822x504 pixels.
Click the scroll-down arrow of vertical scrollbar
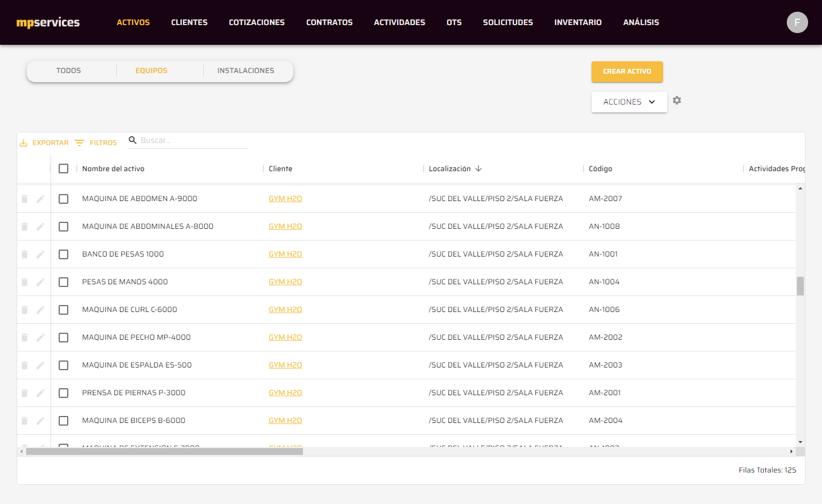[x=800, y=442]
